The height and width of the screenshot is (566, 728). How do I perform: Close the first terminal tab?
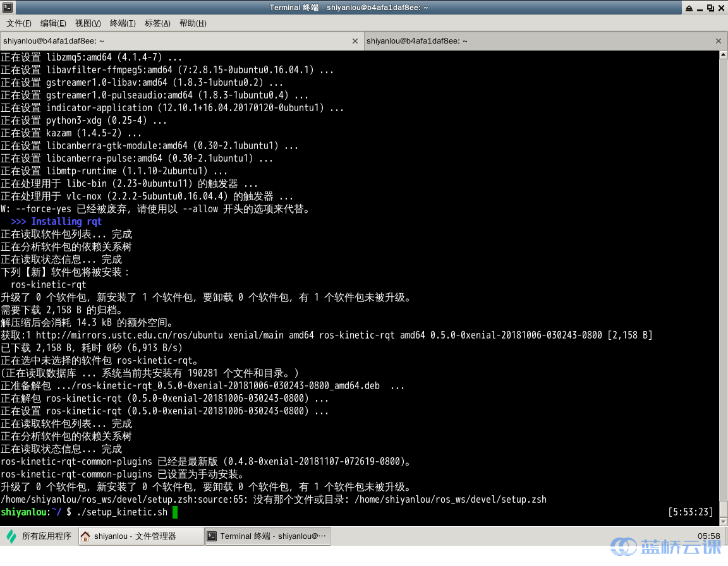[x=355, y=41]
